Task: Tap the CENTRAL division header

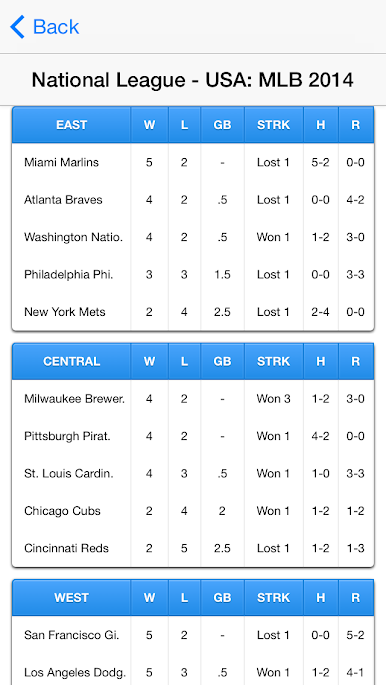Action: [72, 361]
